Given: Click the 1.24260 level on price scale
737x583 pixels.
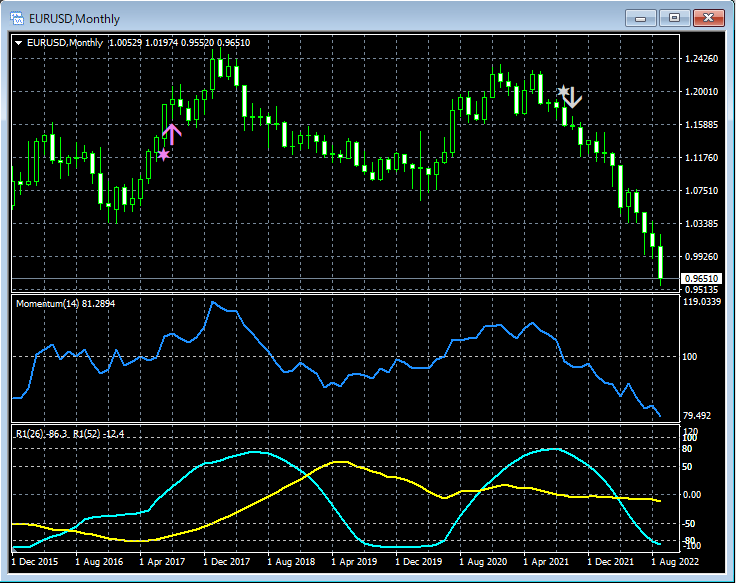Looking at the screenshot, I should (x=701, y=59).
